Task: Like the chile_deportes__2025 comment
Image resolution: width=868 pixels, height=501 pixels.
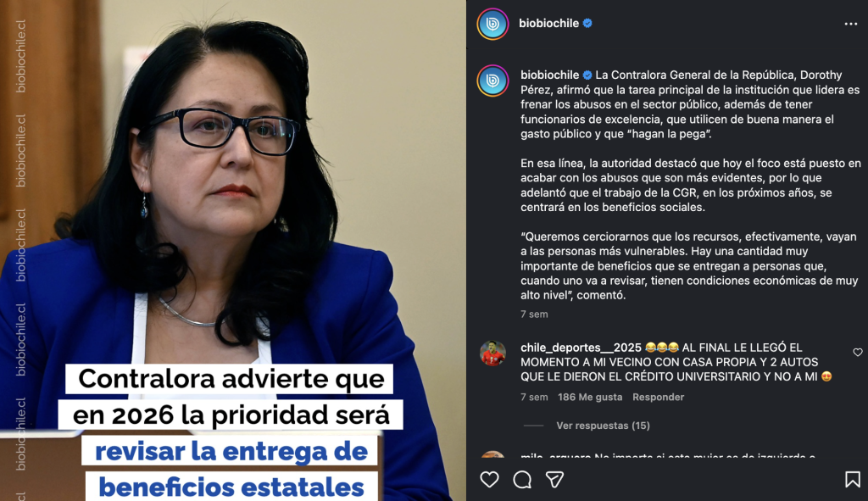Action: 858,352
